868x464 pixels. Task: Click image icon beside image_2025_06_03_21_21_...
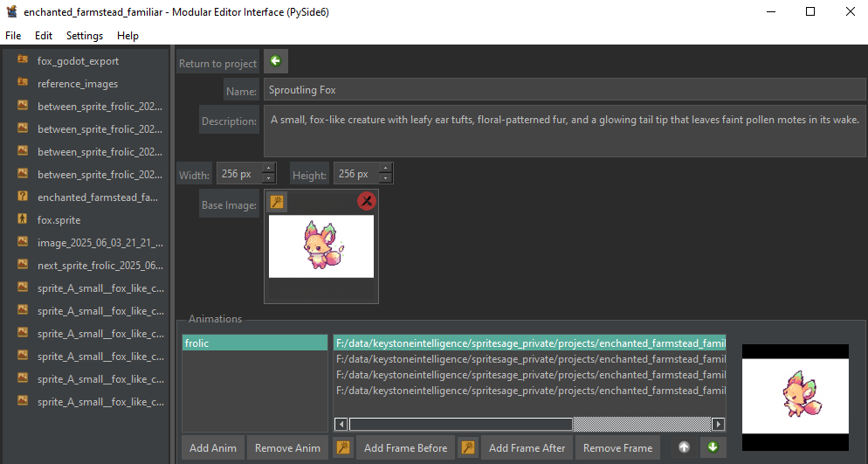pyautogui.click(x=23, y=241)
